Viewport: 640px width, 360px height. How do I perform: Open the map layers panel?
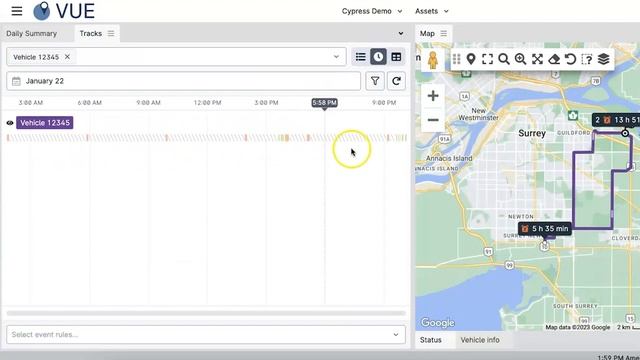coord(604,59)
